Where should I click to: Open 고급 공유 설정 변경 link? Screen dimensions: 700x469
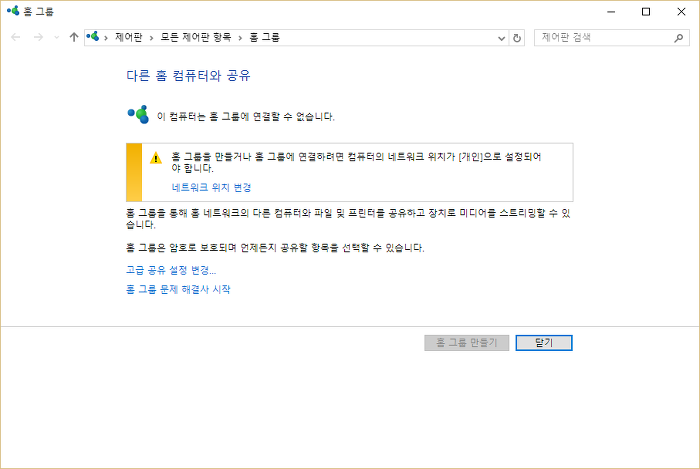coord(171,270)
